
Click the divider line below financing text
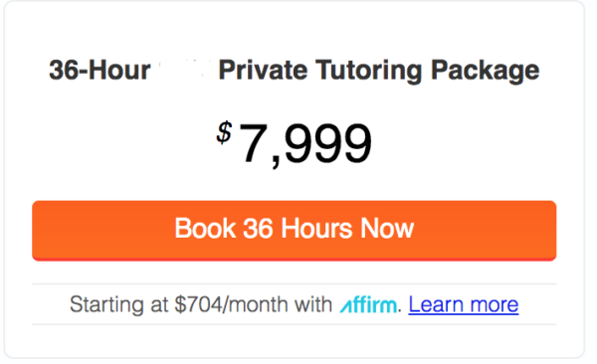[294, 325]
